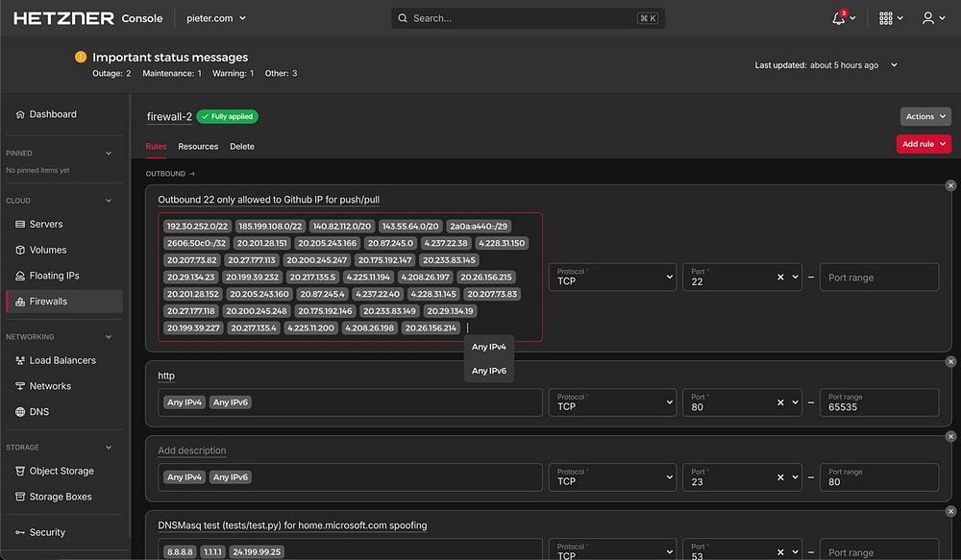Remove the DNSMasq test rule
This screenshot has height=560, width=961.
pos(950,511)
